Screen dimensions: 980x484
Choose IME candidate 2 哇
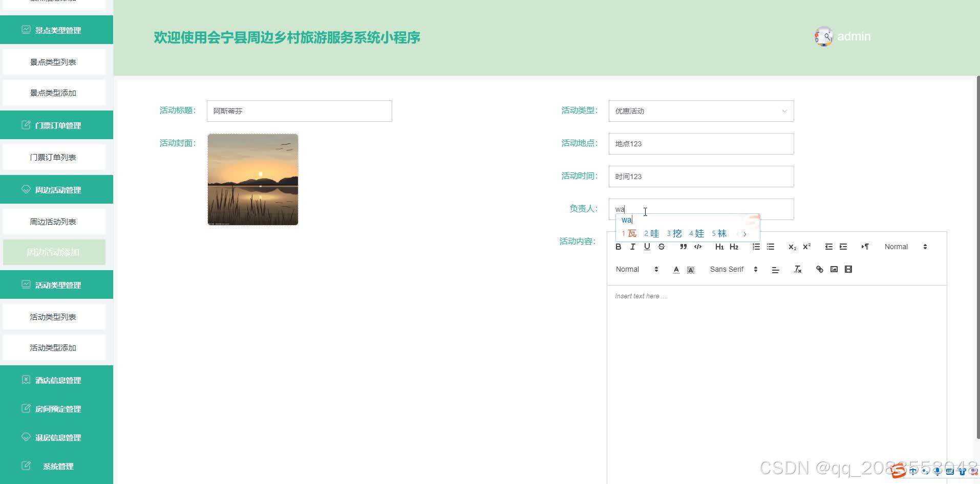tap(651, 233)
